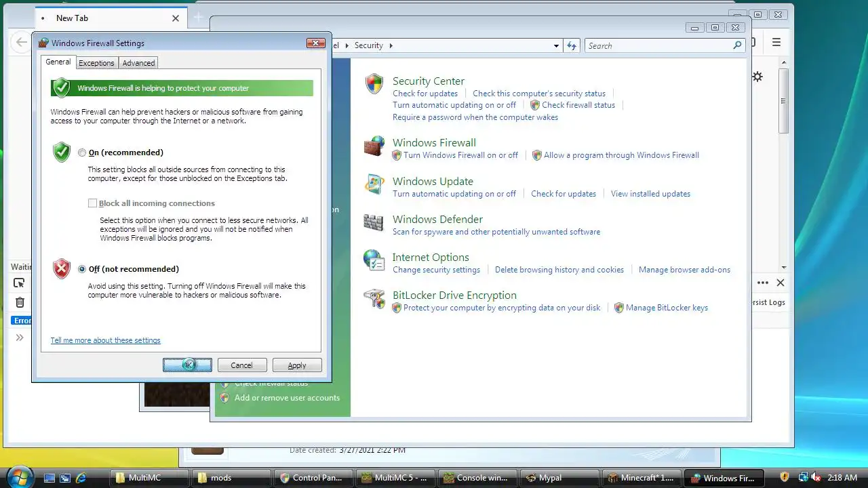Click View installed updates link
This screenshot has height=488, width=868.
coord(650,194)
